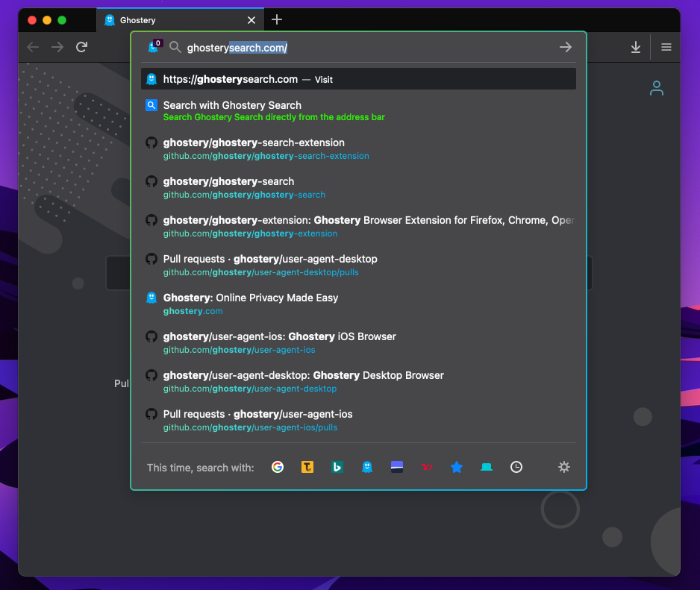Click the magnifier icon in address bar
This screenshot has width=700, height=590.
tap(175, 47)
